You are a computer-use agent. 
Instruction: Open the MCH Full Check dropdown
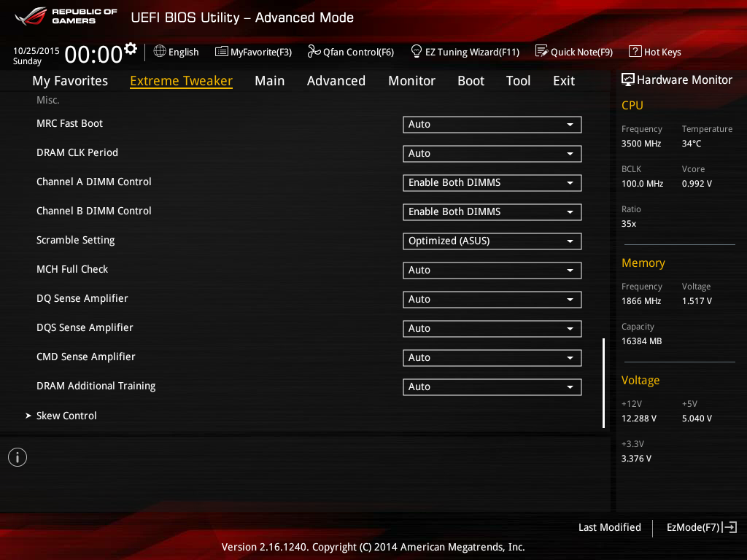pos(492,270)
